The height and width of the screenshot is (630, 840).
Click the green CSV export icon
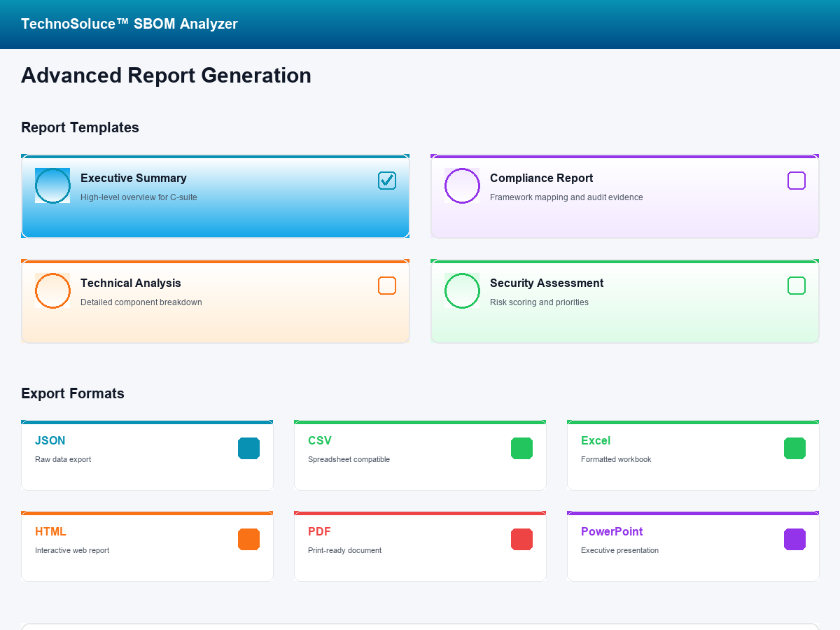coord(521,449)
